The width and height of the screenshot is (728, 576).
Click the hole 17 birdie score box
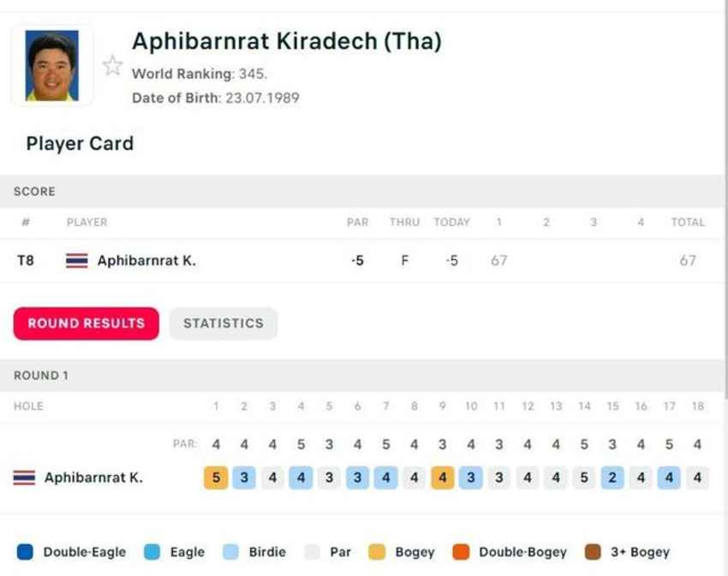pyautogui.click(x=669, y=478)
